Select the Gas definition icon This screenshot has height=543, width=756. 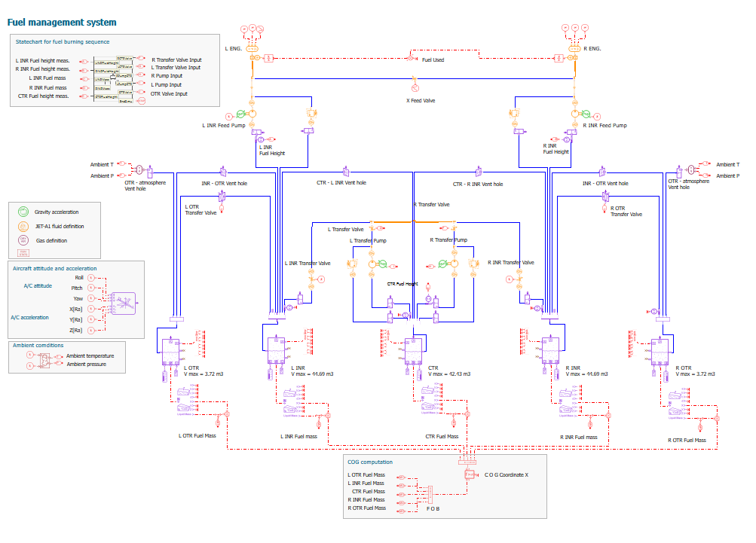pyautogui.click(x=23, y=240)
